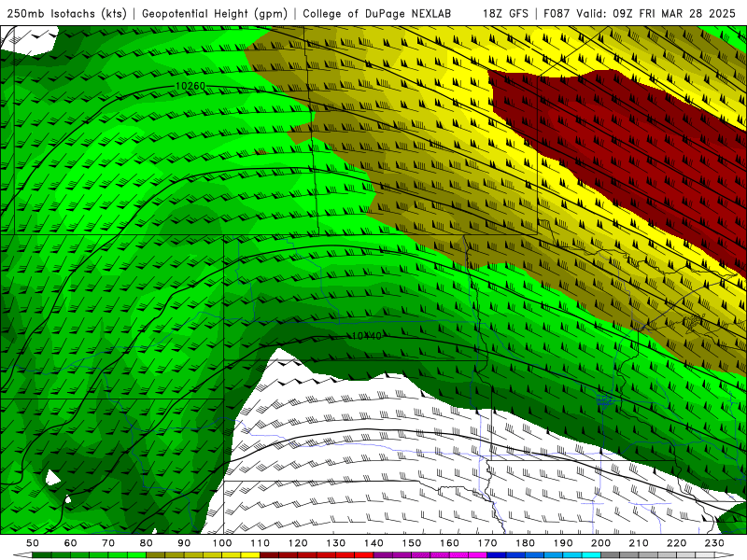Image resolution: width=747 pixels, height=560 pixels.
Task: Click the 50 label on the color scale
Action: coord(33,543)
